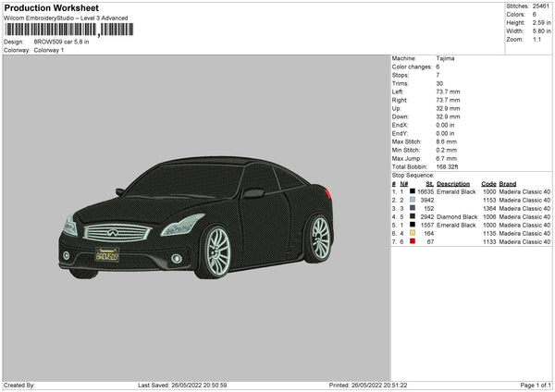Select the Stitches value '25461'
Screen dimensions: 555x392
(x=540, y=6)
